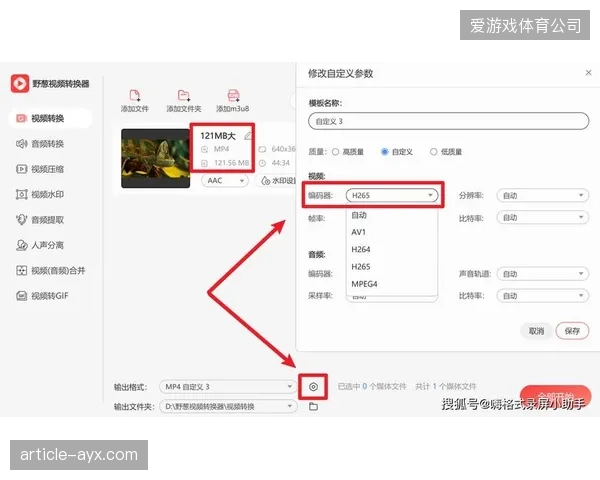The width and height of the screenshot is (600, 480).
Task: Open the 音频提取 sidebar section
Action: (x=40, y=220)
